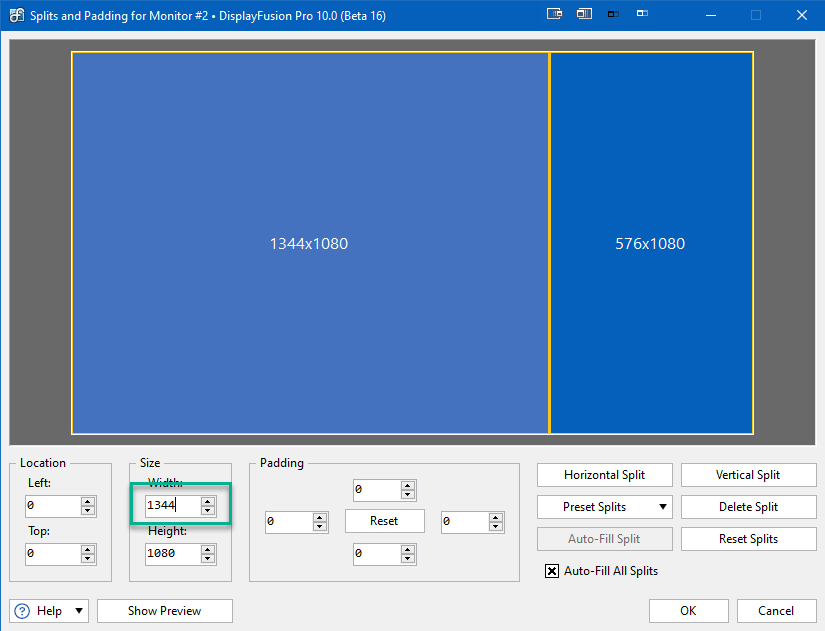Click the Show Preview button
Screen dimensions: 825x631
tap(165, 610)
